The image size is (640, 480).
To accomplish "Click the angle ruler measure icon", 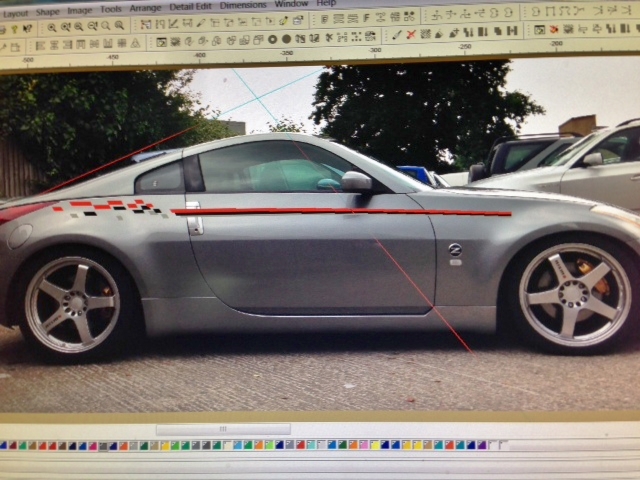I will [173, 24].
